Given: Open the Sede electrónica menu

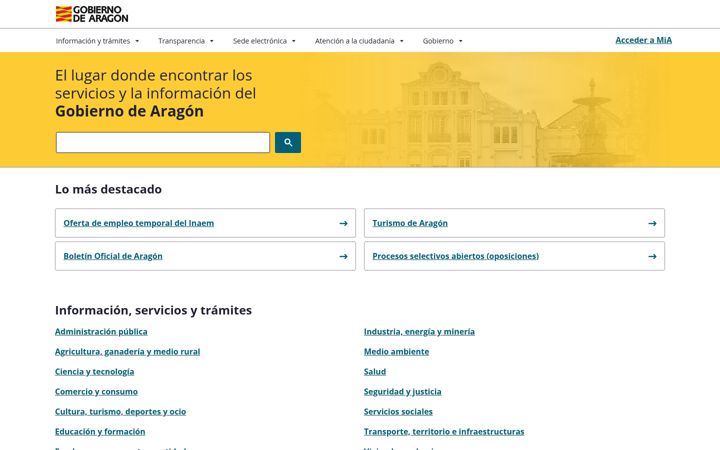Looking at the screenshot, I should [x=260, y=41].
